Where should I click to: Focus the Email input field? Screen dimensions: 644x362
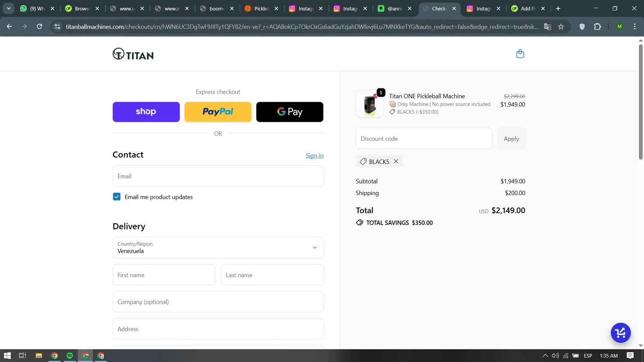tap(218, 176)
